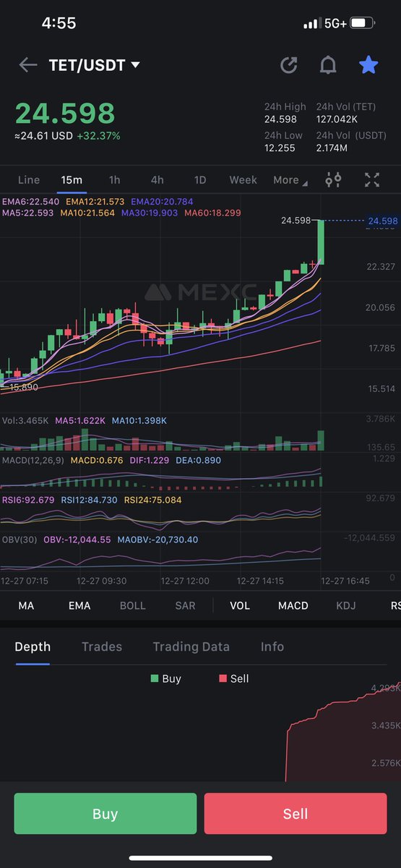The height and width of the screenshot is (868, 401).
Task: Select the 1D timeframe
Action: [x=200, y=180]
